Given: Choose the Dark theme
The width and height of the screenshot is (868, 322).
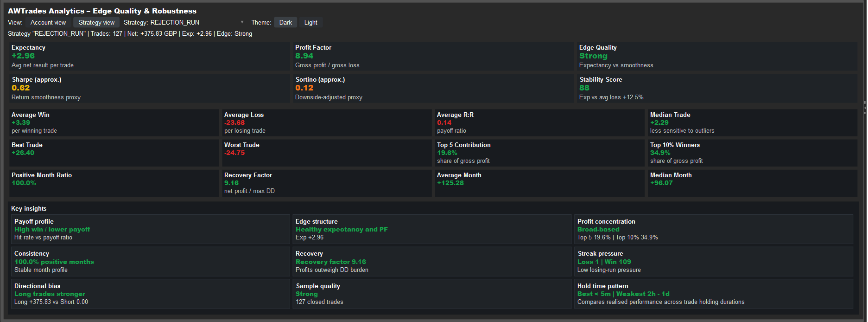Looking at the screenshot, I should pyautogui.click(x=285, y=22).
